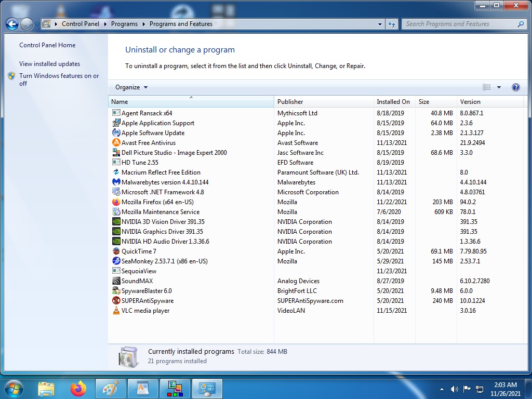Select the SeaMonkey program icon
This screenshot has width=532, height=399.
tap(116, 261)
